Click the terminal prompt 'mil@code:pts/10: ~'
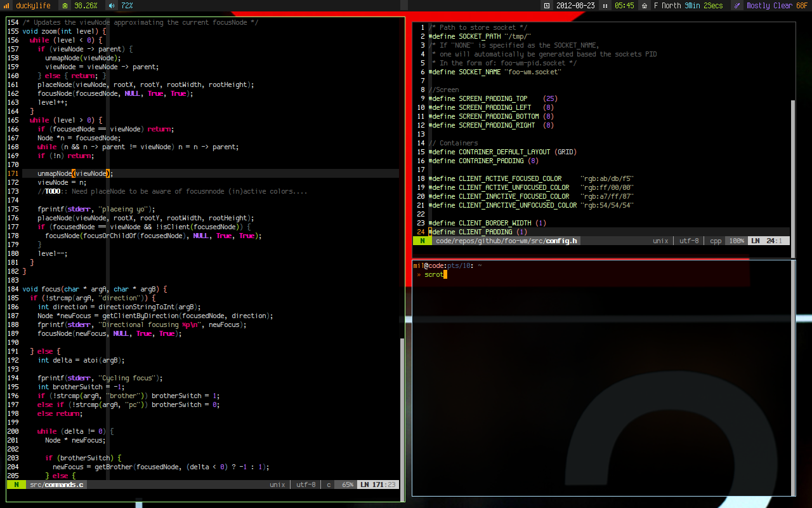The image size is (812, 508). click(447, 265)
